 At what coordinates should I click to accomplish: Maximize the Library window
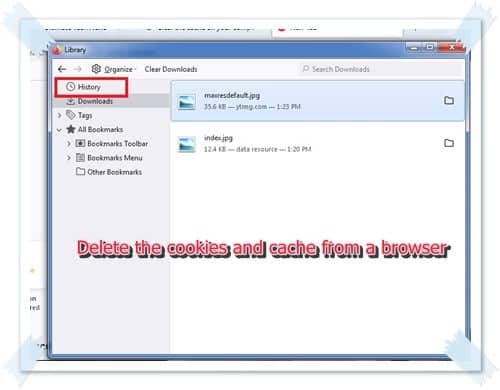coord(430,47)
